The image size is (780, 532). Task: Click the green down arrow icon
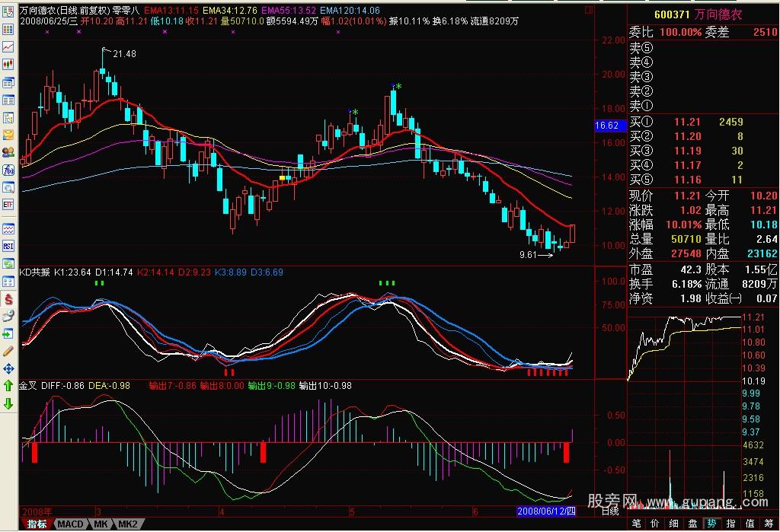[x=8, y=403]
